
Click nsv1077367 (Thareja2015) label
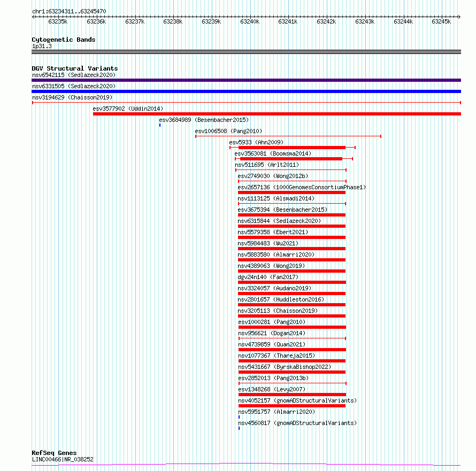point(277,356)
